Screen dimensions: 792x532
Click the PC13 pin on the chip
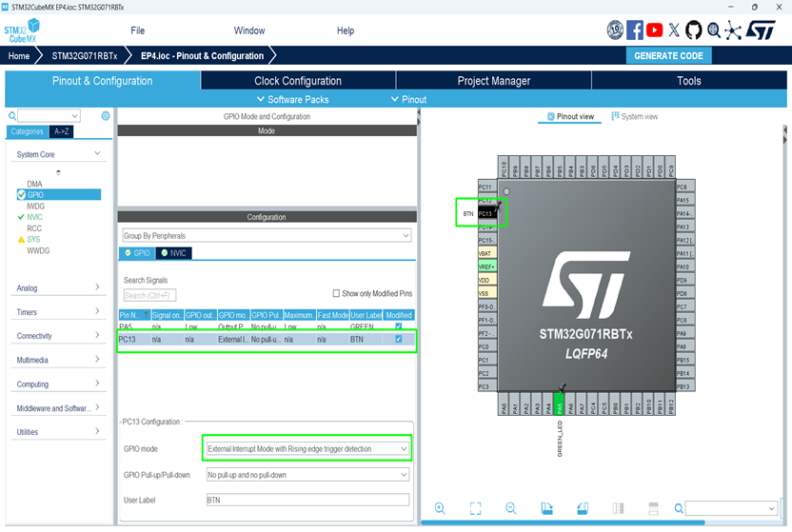pyautogui.click(x=485, y=214)
